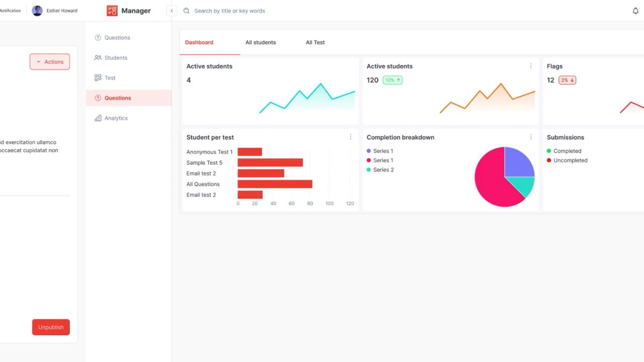
Task: Click the orange Active students line chart
Action: click(487, 98)
